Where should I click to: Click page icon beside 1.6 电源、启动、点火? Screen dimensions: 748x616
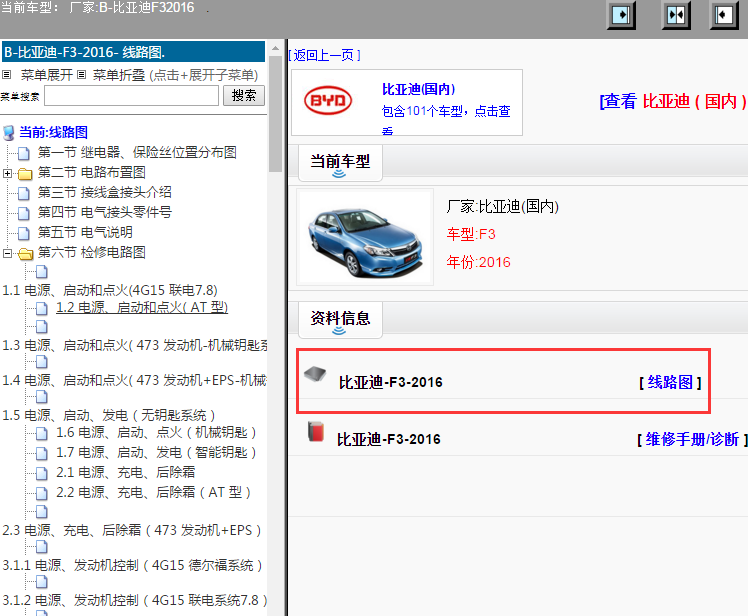pos(42,433)
